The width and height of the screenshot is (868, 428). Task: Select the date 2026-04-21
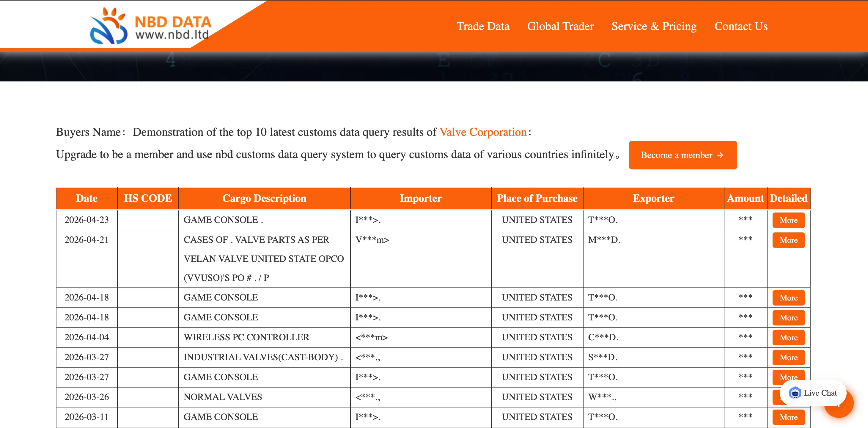coord(87,240)
